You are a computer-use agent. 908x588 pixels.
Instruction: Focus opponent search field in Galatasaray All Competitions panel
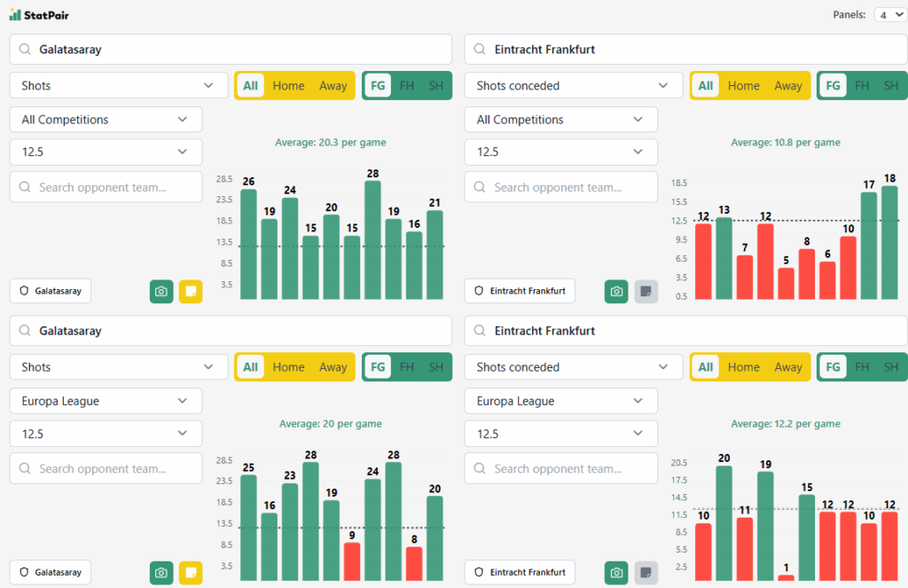pyautogui.click(x=106, y=187)
